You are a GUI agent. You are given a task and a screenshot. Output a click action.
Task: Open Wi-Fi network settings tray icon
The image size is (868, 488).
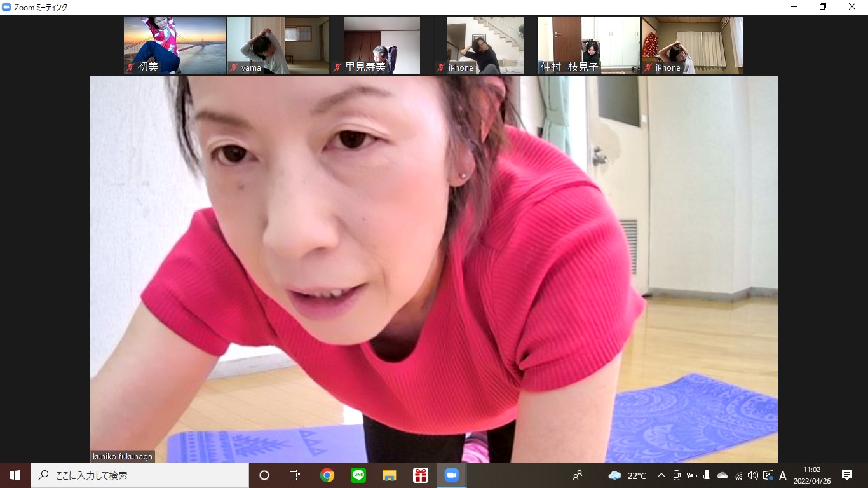[x=738, y=475]
